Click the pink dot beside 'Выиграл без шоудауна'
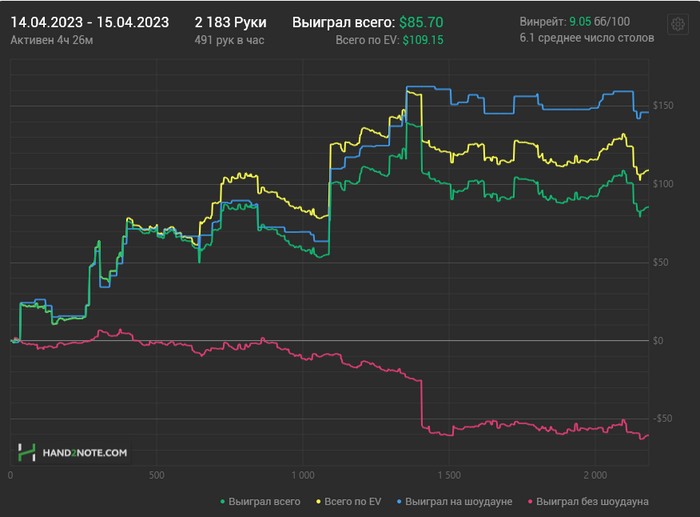Viewport: 700px width, 517px height. click(x=530, y=502)
